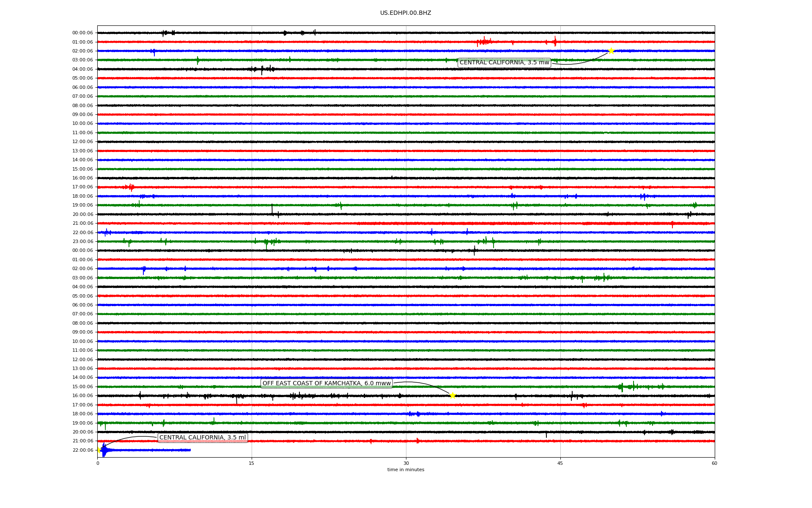The width and height of the screenshot is (812, 508).
Task: Click the 15 tick on the time axis
Action: click(252, 463)
